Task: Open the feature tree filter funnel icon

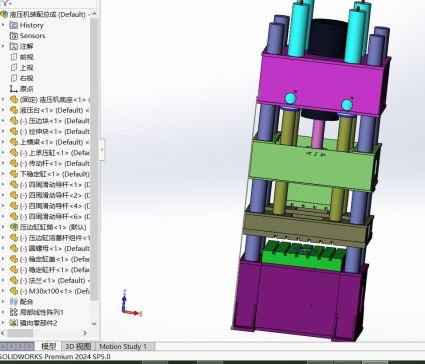Action: pyautogui.click(x=5, y=3)
